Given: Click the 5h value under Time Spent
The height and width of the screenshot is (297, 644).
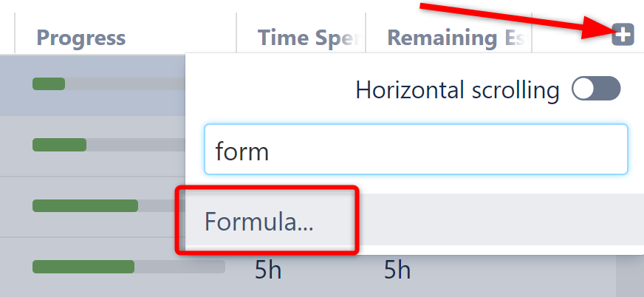Looking at the screenshot, I should pos(268,270).
